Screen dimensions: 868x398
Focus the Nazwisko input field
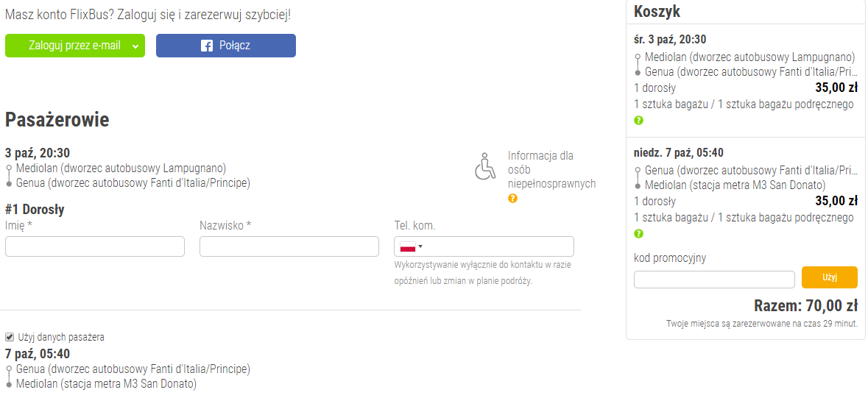click(289, 246)
